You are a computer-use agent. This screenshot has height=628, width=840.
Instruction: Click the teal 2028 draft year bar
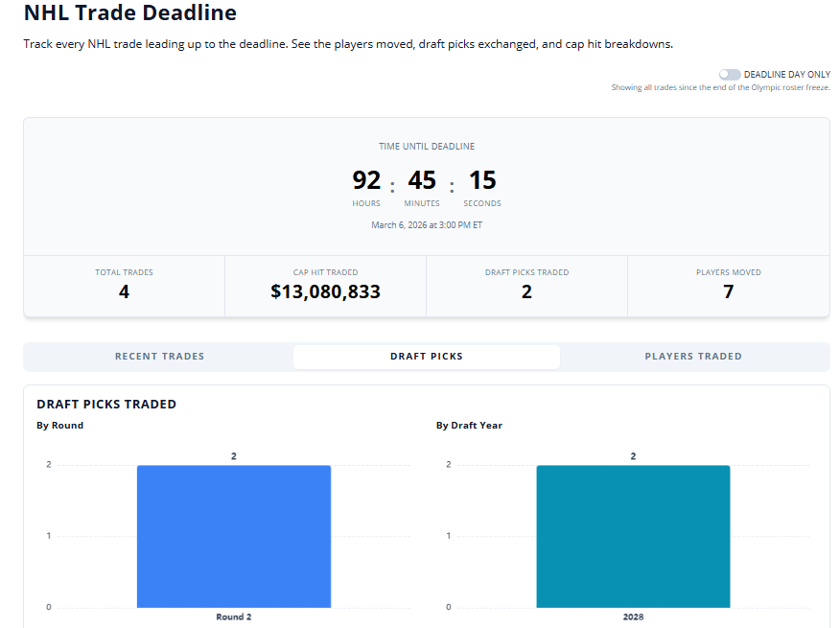coord(633,536)
